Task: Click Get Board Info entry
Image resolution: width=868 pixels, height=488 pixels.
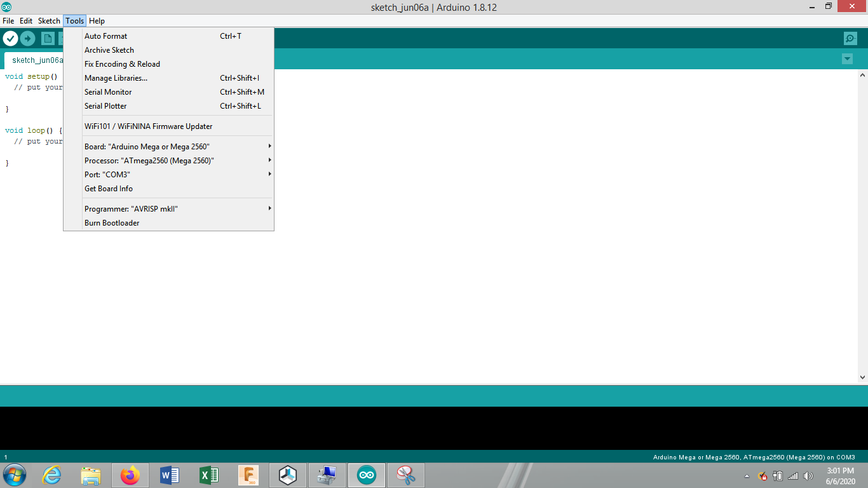Action: click(169, 189)
